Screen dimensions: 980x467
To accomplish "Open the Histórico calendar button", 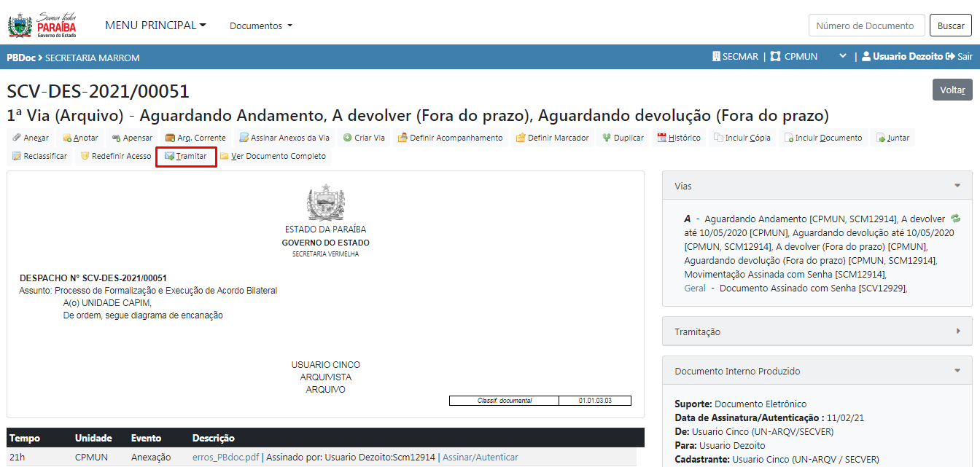I will pyautogui.click(x=678, y=138).
